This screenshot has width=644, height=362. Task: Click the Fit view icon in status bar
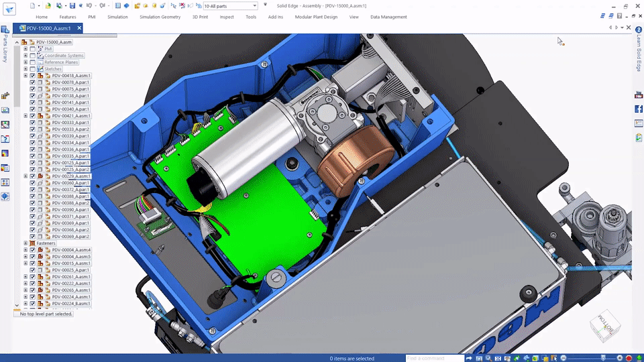coord(498,358)
